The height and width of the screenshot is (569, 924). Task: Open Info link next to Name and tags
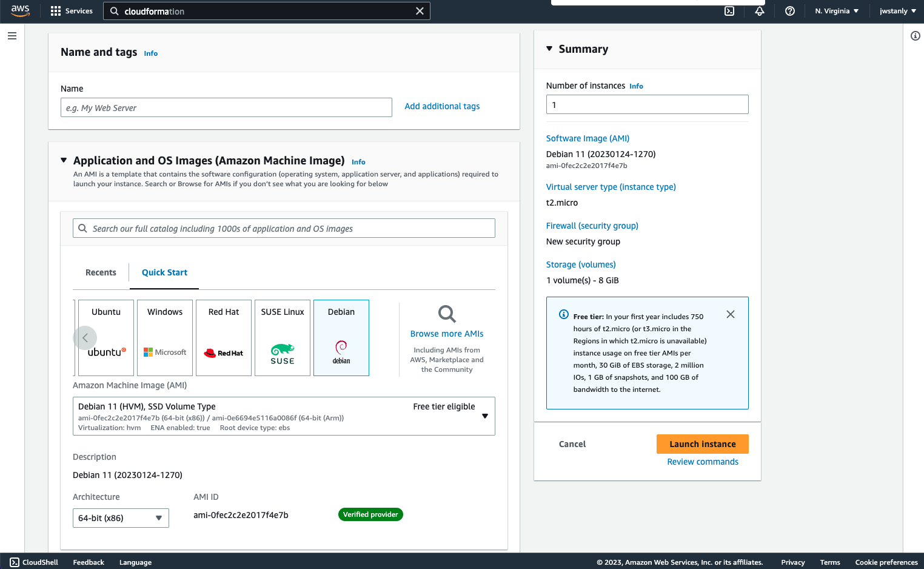(x=151, y=53)
